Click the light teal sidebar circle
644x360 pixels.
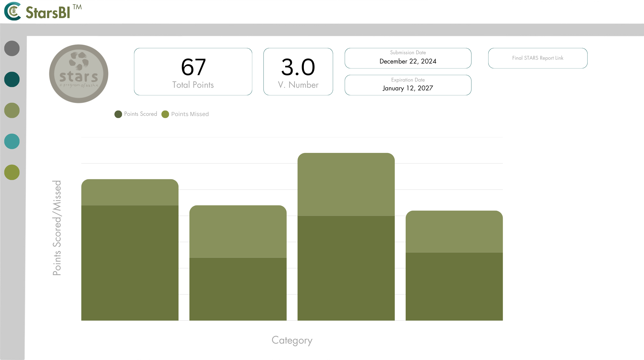(x=12, y=141)
